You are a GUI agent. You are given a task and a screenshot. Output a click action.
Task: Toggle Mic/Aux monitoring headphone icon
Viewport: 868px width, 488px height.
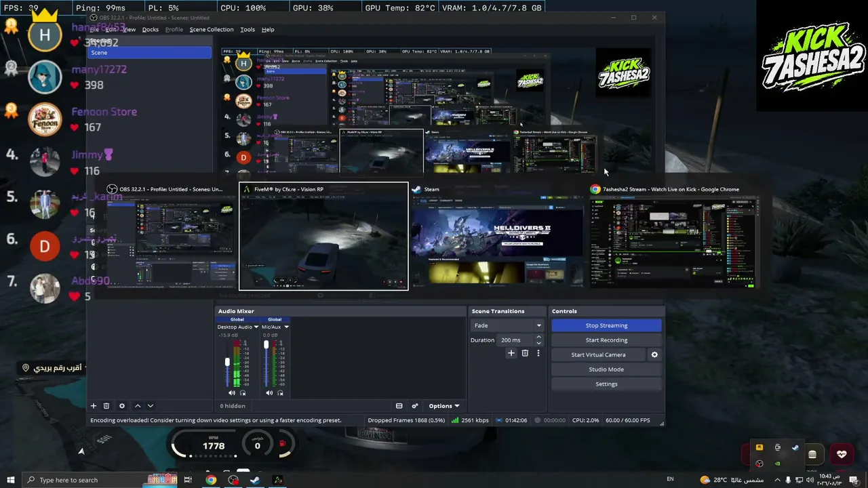[x=280, y=393]
